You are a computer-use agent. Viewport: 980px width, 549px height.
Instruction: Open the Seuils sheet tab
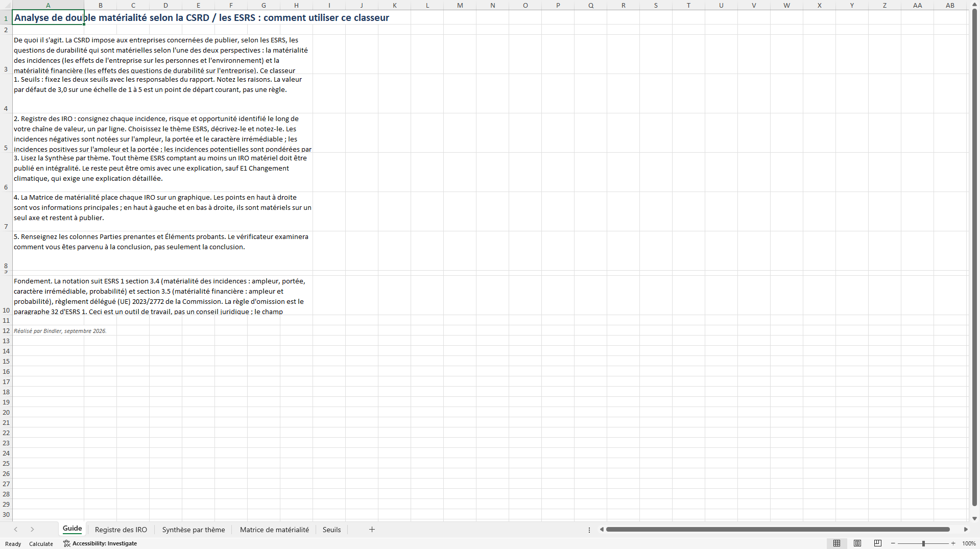(331, 530)
